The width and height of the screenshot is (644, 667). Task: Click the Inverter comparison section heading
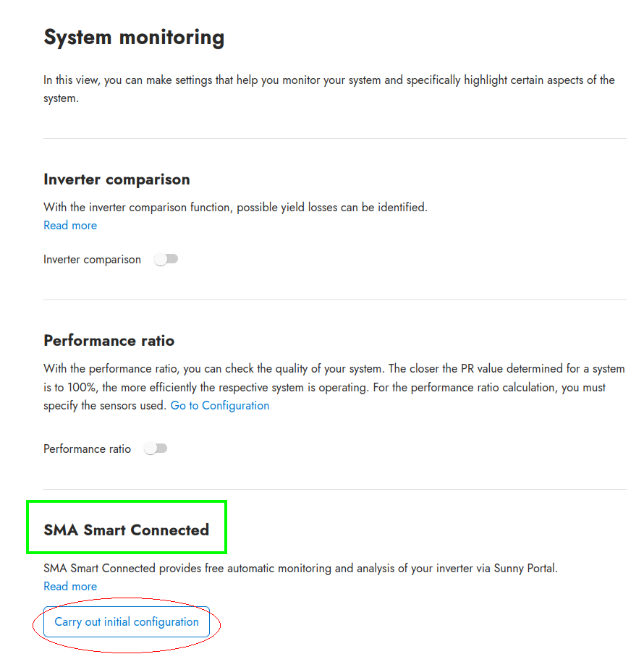[116, 179]
